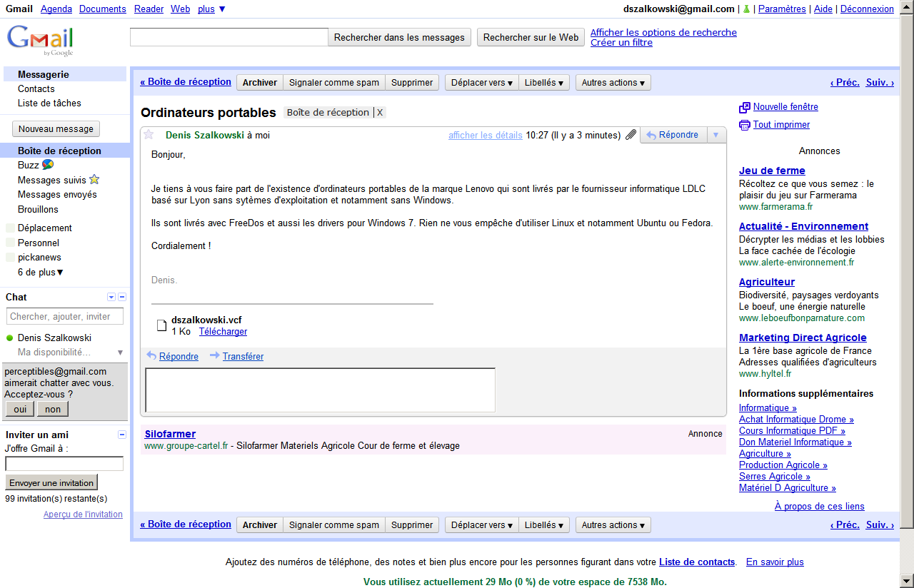Open Agenda in top bar
Screen dimensions: 914x588
click(56, 9)
